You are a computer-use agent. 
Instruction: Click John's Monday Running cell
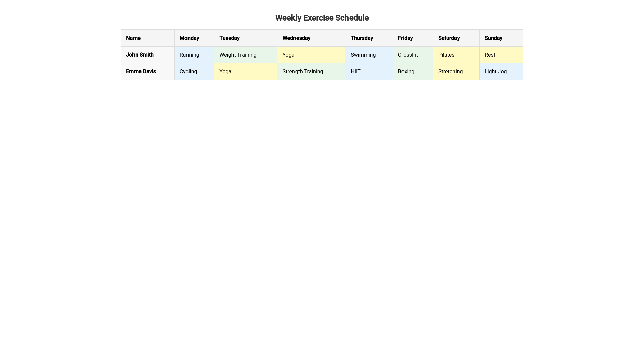194,55
